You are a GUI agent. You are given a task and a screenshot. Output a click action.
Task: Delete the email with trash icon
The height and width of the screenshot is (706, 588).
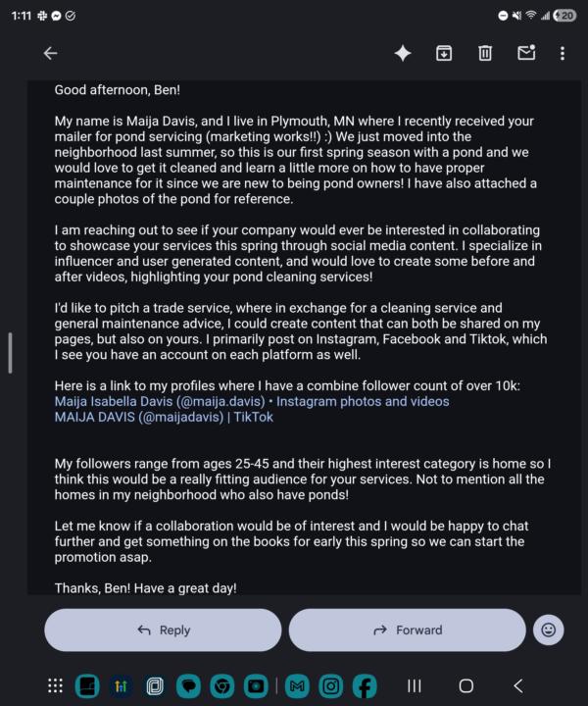tap(485, 53)
